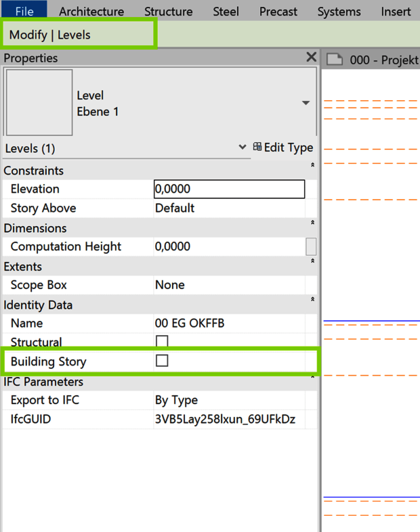Click the Elevation value field

tap(229, 189)
